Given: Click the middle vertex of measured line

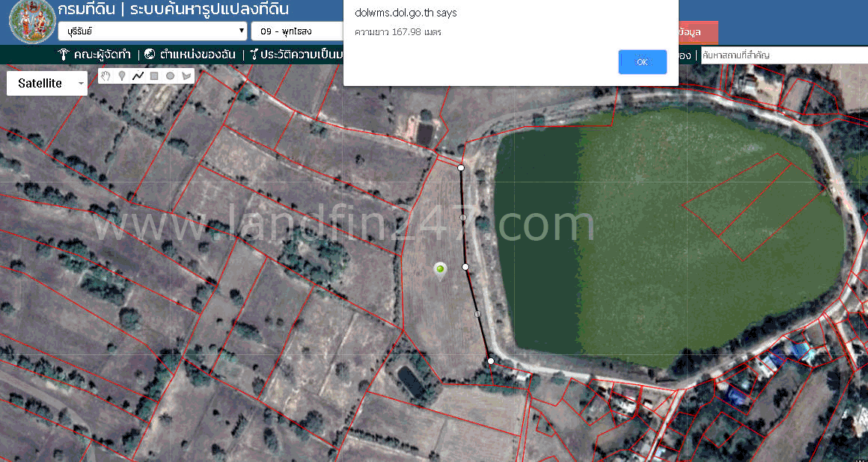Looking at the screenshot, I should pos(465,267).
